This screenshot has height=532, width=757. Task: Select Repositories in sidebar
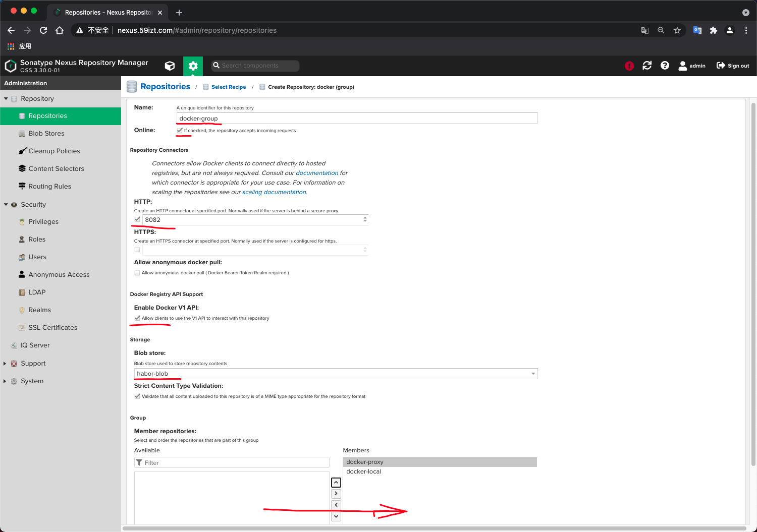point(61,116)
